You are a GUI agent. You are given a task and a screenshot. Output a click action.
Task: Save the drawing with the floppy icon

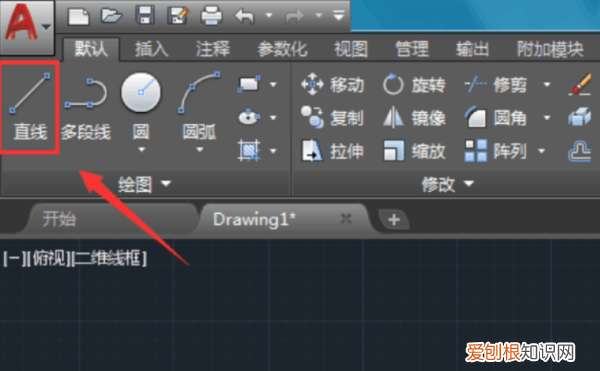point(145,16)
